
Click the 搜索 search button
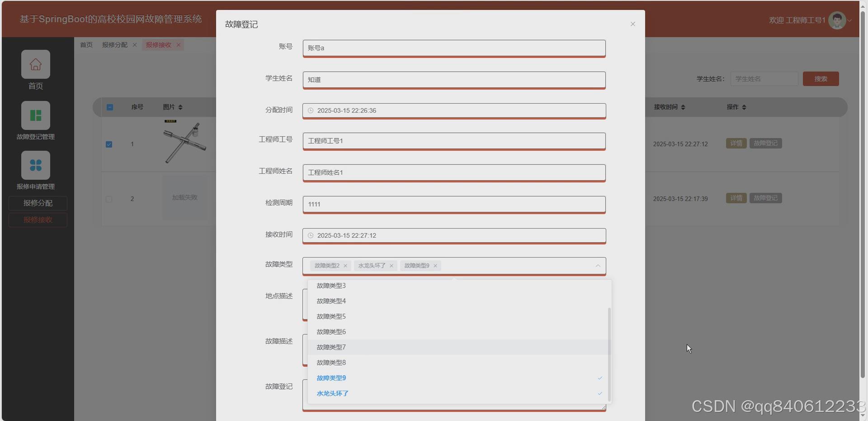(x=821, y=79)
